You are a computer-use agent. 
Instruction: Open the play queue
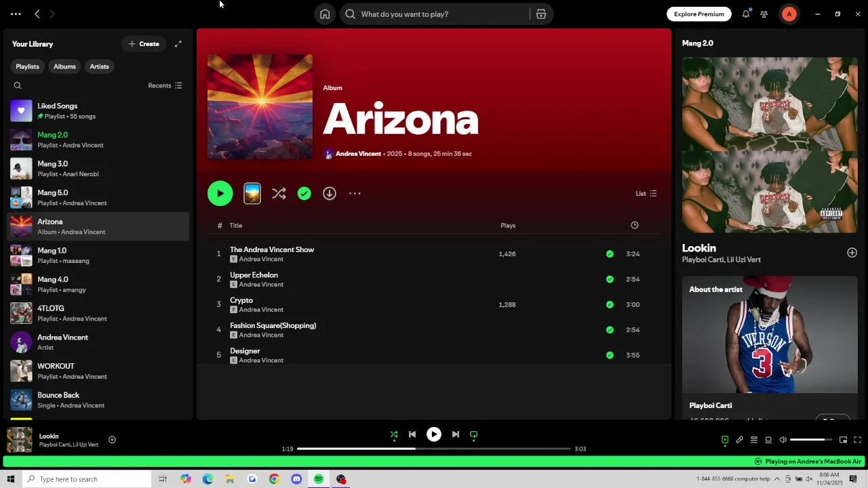click(754, 440)
